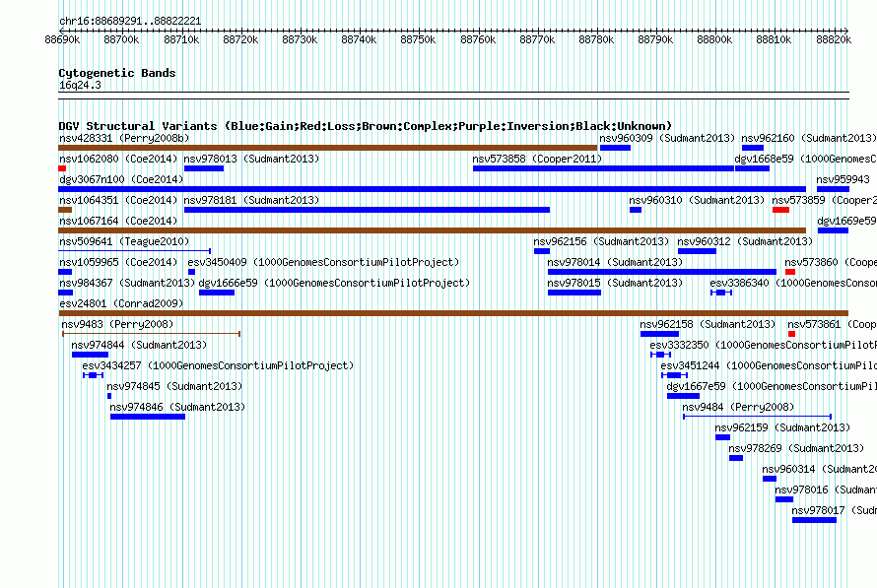The width and height of the screenshot is (877, 588).
Task: Click the red nsv1062080 (Coe2014) loss marker
Action: tap(62, 168)
